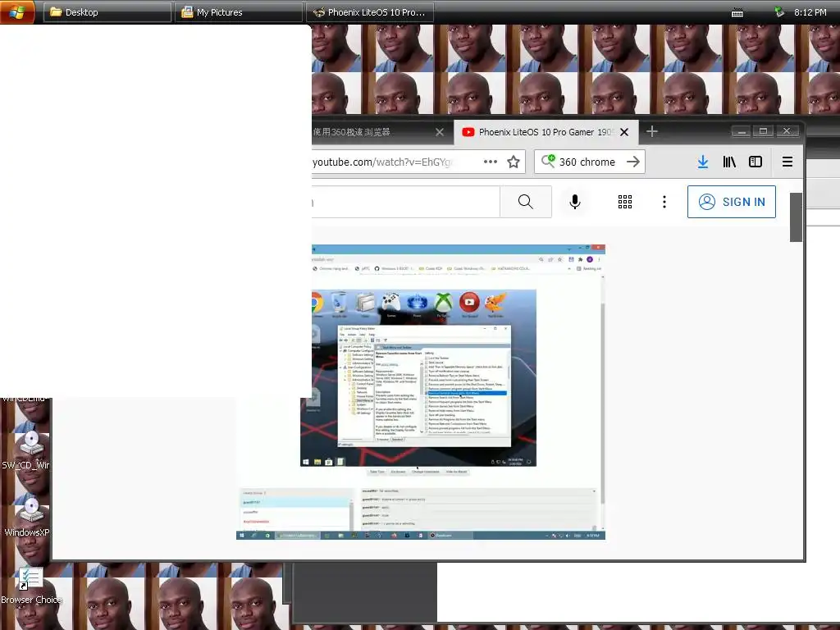Click the YouTube search field
Screen dimensions: 840x630
click(405, 202)
